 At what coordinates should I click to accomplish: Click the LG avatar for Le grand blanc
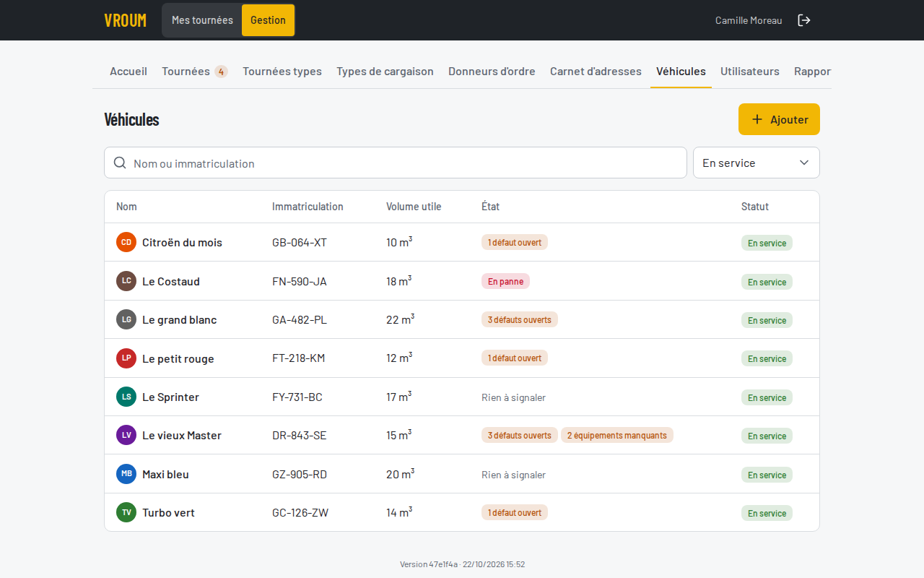pyautogui.click(x=126, y=319)
